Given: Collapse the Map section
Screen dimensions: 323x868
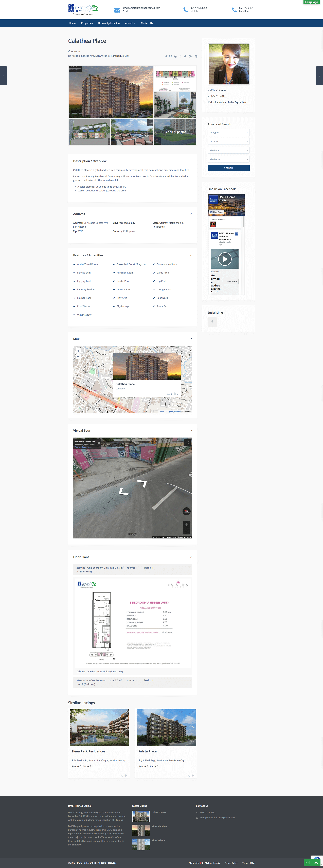Looking at the screenshot, I should point(191,339).
